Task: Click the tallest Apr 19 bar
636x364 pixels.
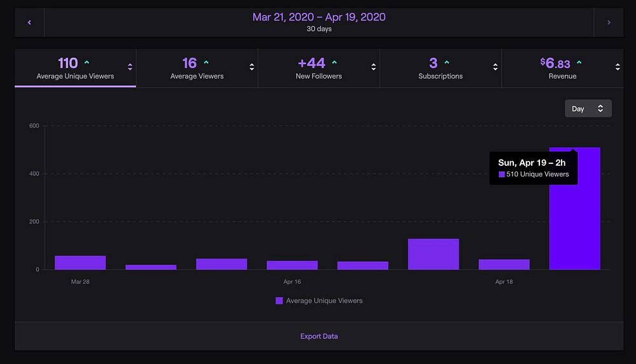Action: [x=575, y=208]
